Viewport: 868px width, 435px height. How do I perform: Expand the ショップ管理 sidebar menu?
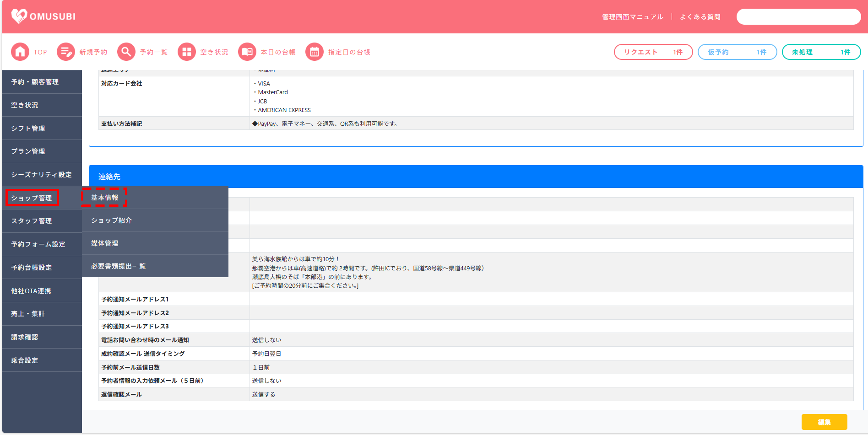pyautogui.click(x=32, y=198)
